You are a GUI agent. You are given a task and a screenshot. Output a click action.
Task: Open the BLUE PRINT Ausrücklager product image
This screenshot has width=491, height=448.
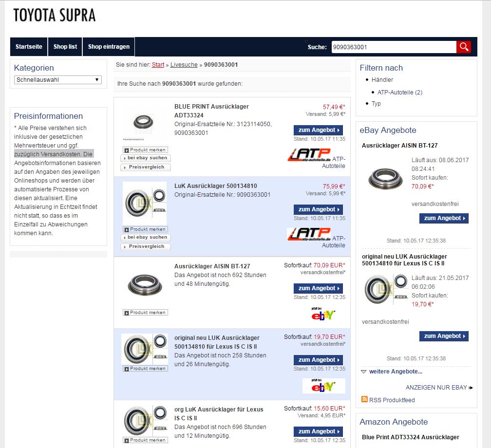143,123
